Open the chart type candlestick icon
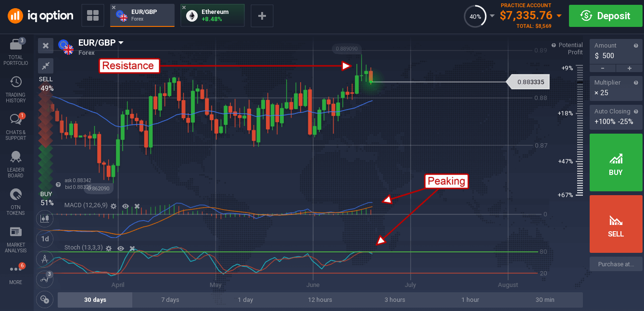This screenshot has height=311, width=644. 45,219
